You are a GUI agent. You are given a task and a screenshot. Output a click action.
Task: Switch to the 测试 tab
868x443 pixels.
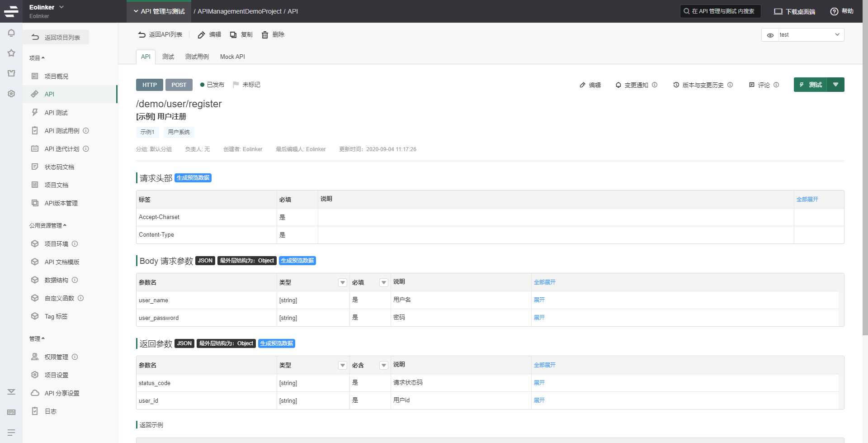click(x=168, y=57)
